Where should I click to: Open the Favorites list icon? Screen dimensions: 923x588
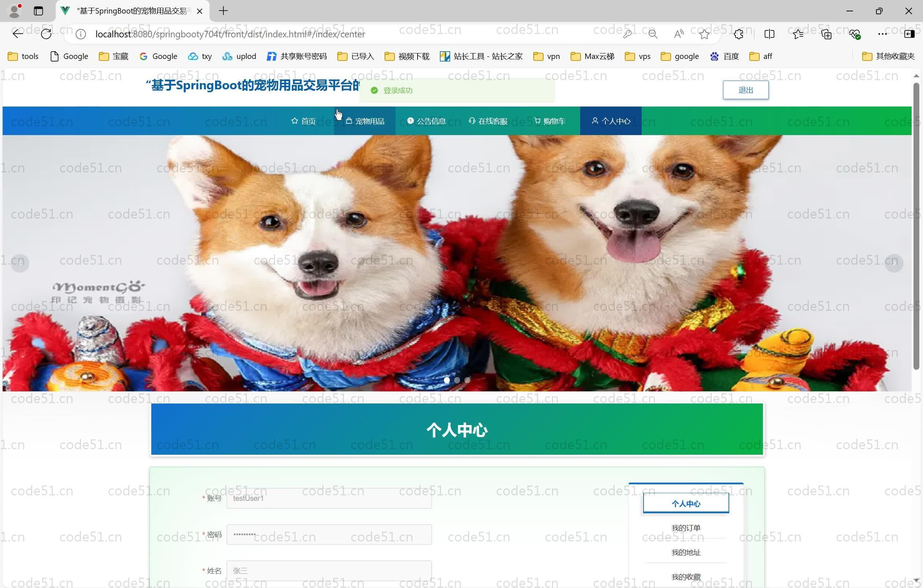798,34
